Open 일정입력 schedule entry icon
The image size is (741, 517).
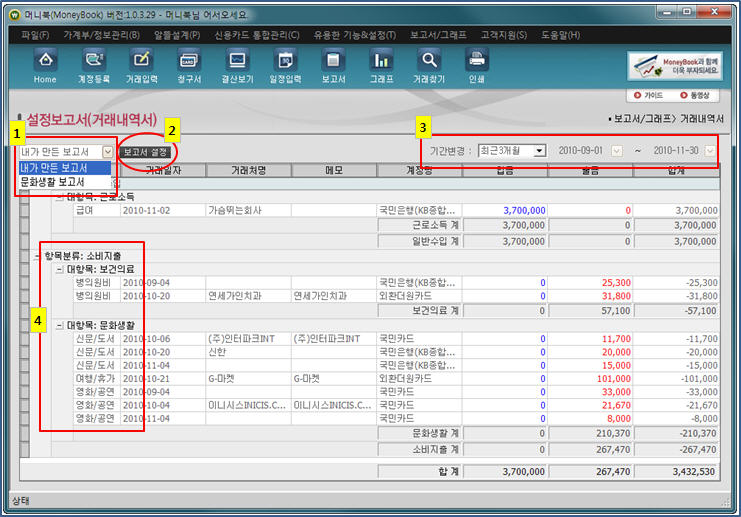click(x=285, y=66)
